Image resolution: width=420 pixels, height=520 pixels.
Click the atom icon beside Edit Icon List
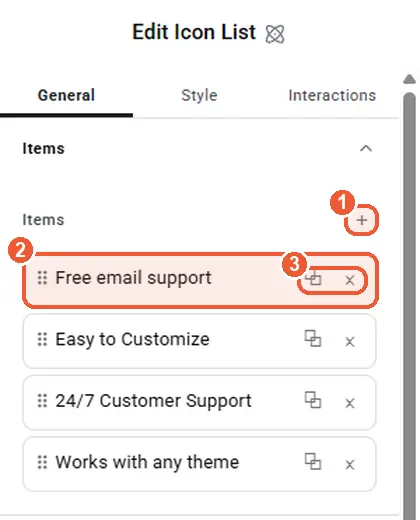click(275, 34)
